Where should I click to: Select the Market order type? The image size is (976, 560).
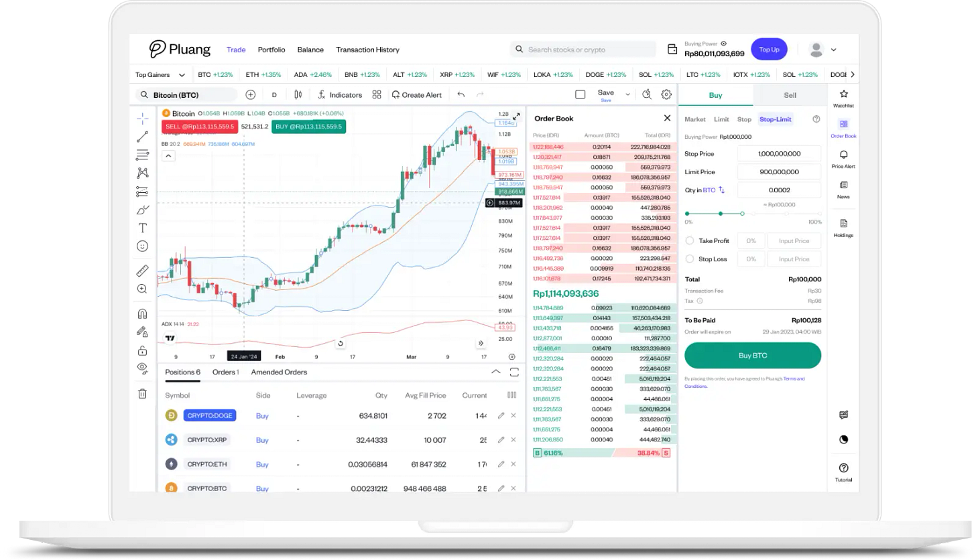[x=695, y=119]
